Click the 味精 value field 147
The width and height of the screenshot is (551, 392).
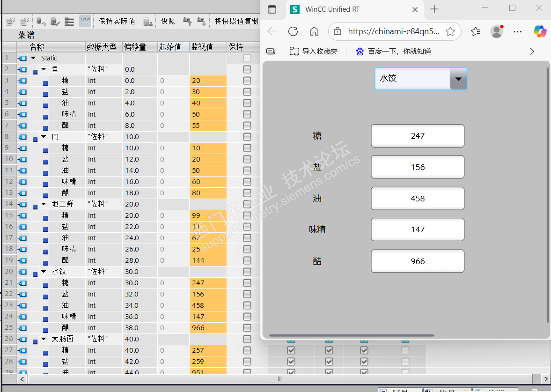pos(418,229)
